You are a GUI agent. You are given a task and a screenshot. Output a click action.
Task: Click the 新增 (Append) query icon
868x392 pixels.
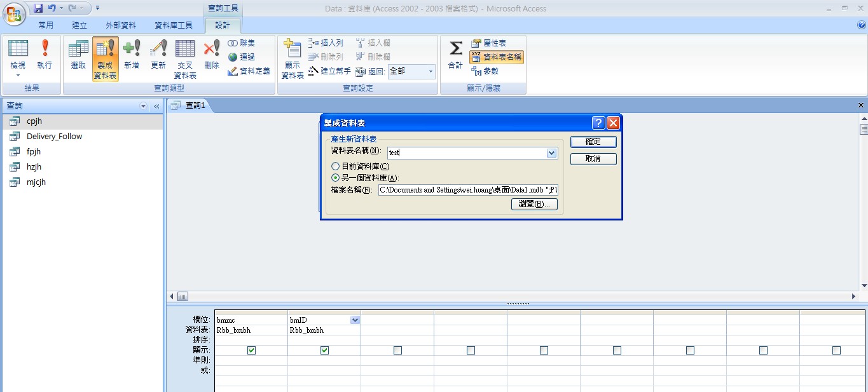pos(132,54)
